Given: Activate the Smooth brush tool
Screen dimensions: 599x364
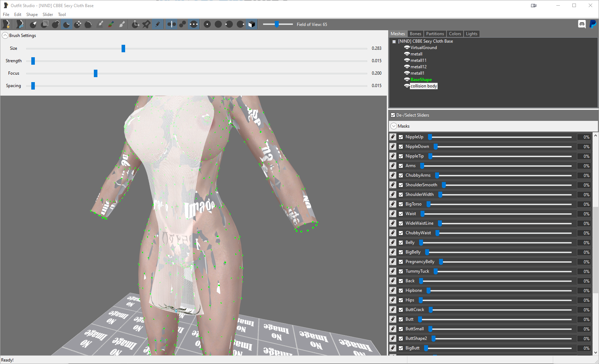Looking at the screenshot, I should click(89, 24).
